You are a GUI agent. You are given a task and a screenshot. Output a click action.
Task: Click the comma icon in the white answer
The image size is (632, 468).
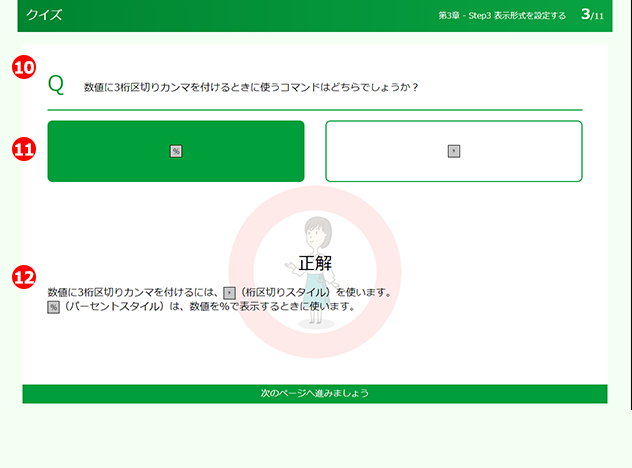[x=454, y=151]
